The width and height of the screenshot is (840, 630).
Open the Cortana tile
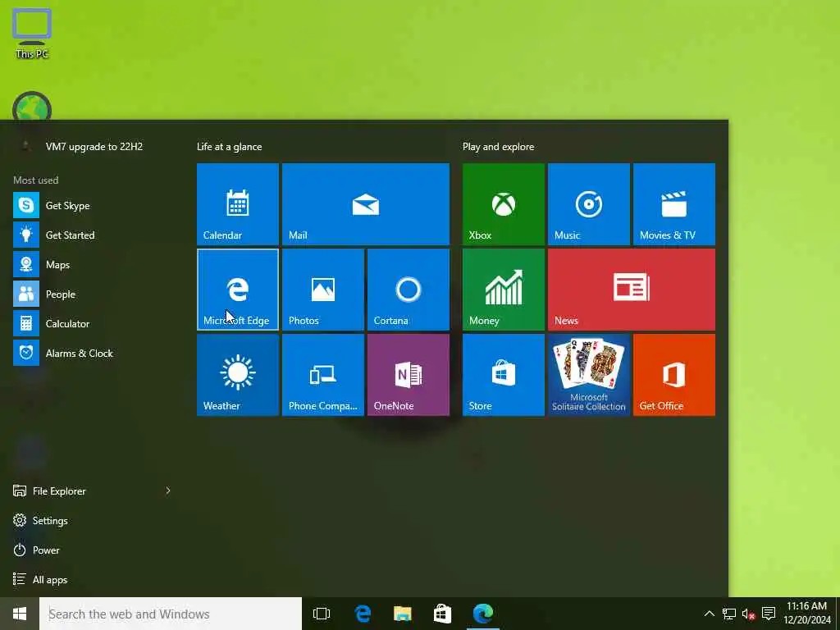pyautogui.click(x=409, y=290)
